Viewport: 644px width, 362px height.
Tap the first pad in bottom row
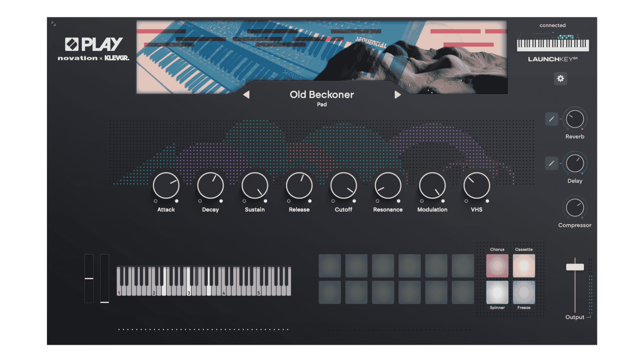[330, 292]
